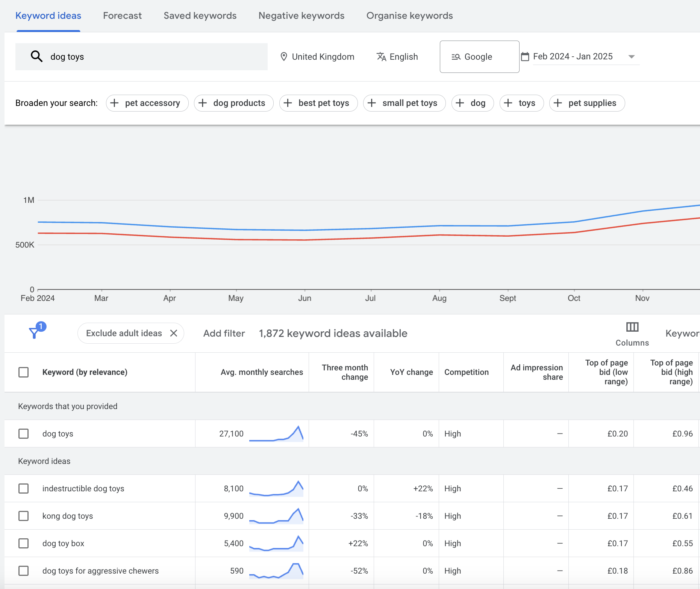The width and height of the screenshot is (700, 589).
Task: Click the Add filter button
Action: point(224,333)
